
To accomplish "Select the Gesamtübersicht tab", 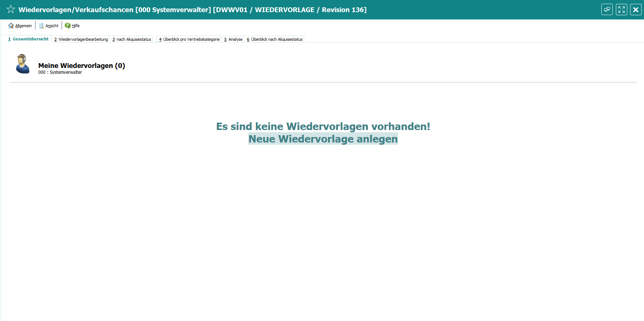I will (x=29, y=39).
